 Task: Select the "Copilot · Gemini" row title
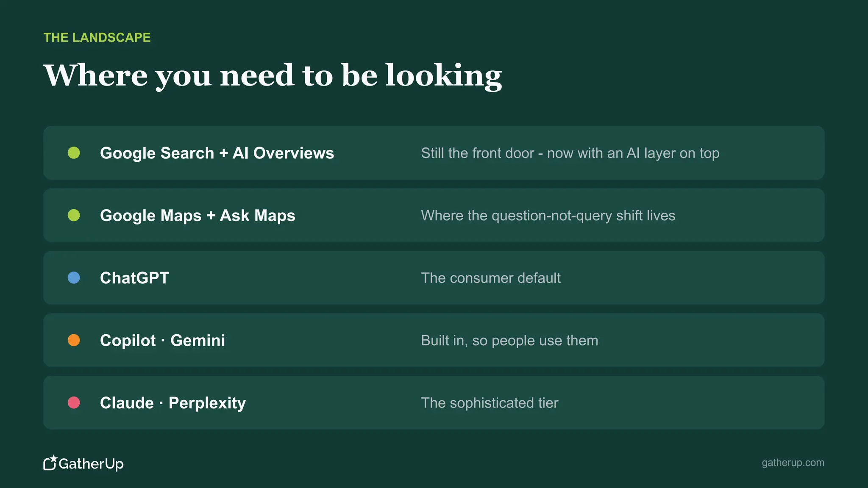point(162,341)
